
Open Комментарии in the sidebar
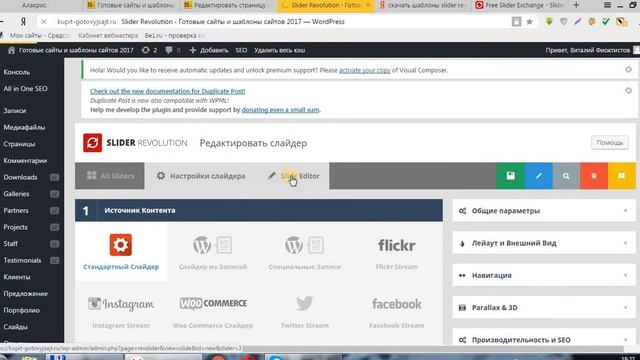[25, 161]
